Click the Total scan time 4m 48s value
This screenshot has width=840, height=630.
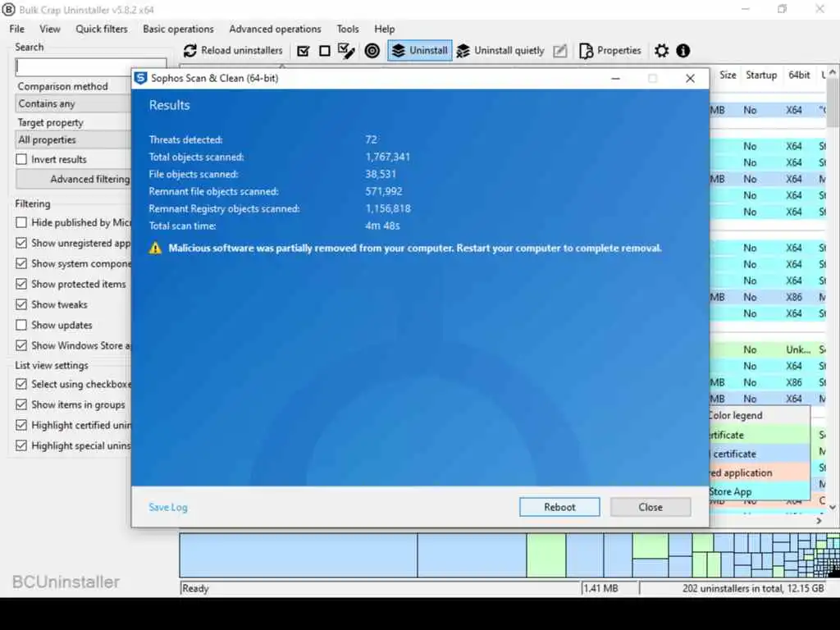click(382, 226)
